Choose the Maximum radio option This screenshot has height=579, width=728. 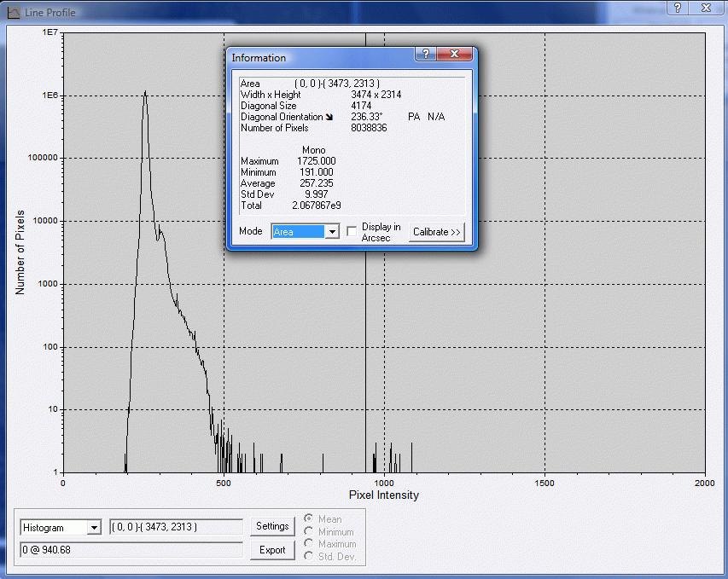pyautogui.click(x=309, y=544)
